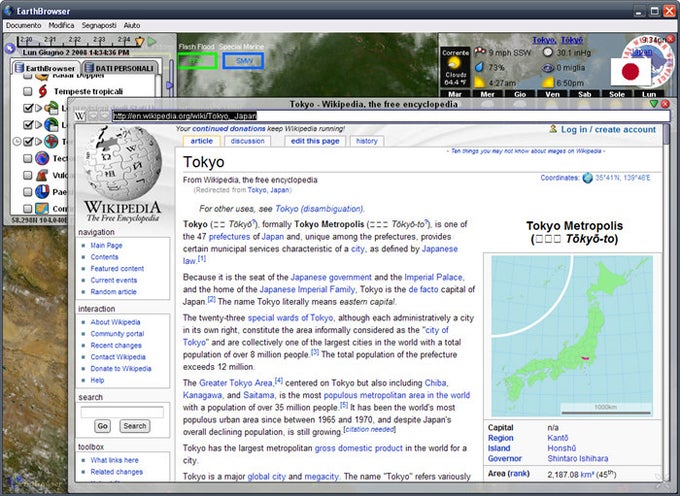Uncheck the red-cross globe layer checkbox
680x496 pixels.
coord(28,141)
